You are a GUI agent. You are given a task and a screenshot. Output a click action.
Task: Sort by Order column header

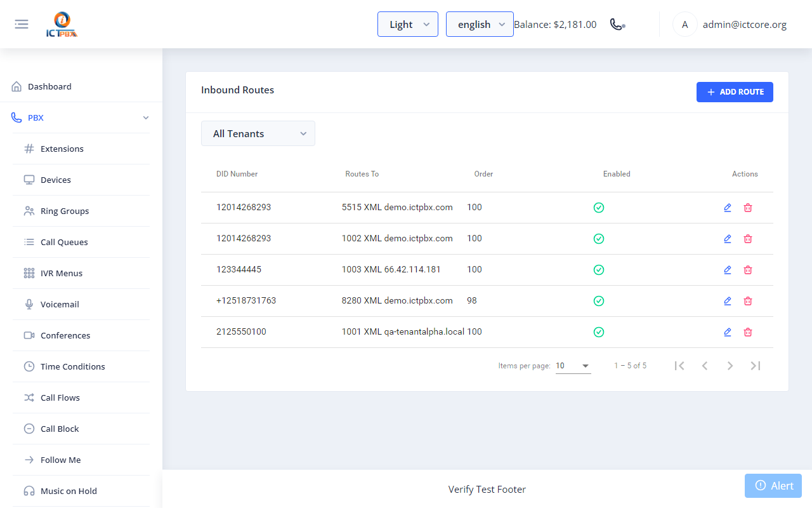tap(483, 174)
